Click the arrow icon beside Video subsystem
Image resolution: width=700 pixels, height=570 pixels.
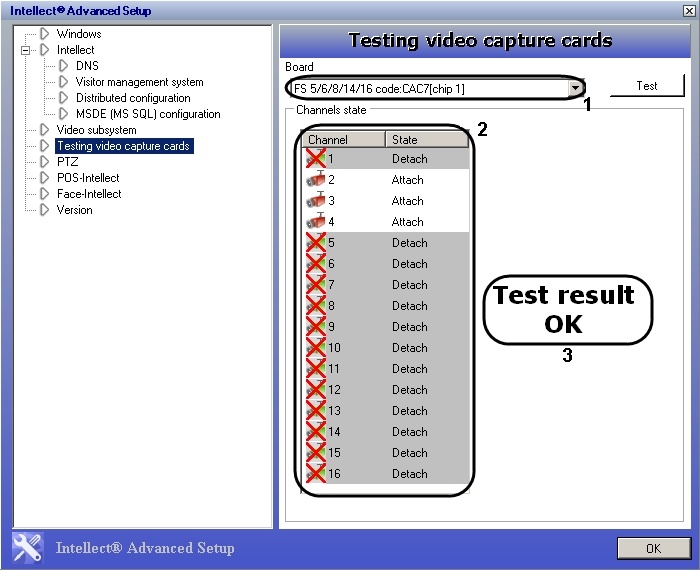[x=44, y=130]
